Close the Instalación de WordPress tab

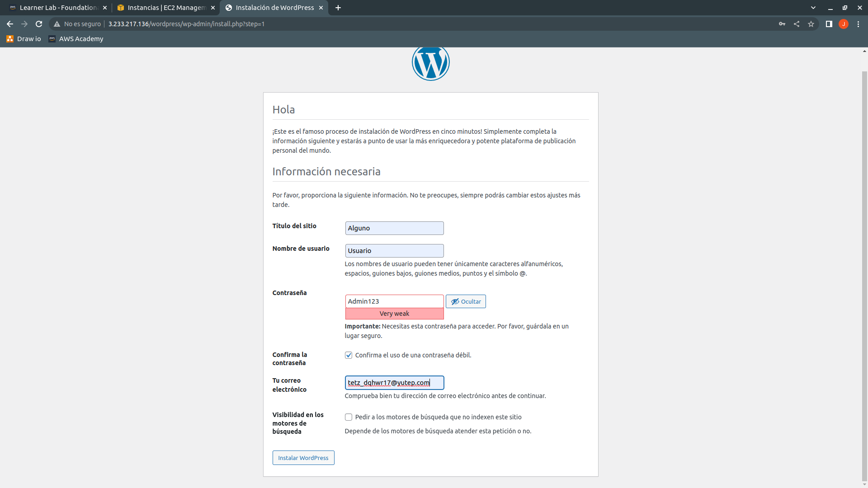321,8
